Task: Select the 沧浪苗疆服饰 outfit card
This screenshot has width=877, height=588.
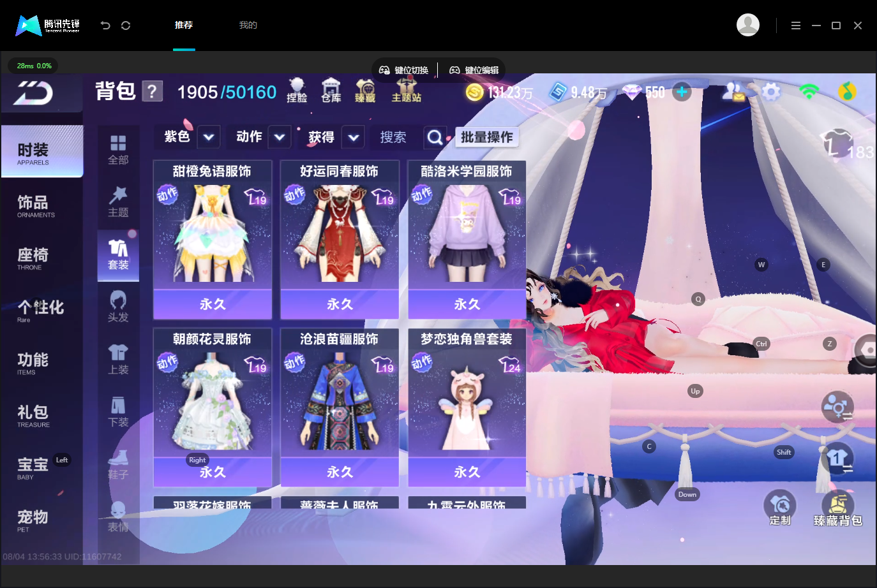Action: [340, 408]
